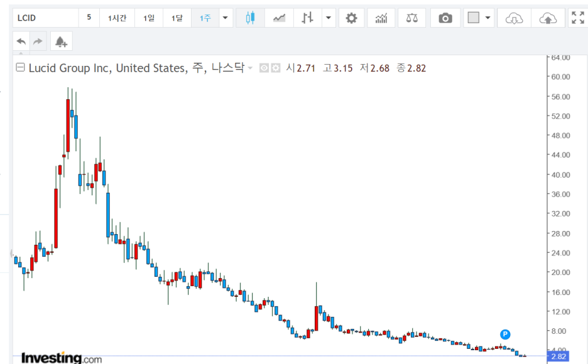This screenshot has height=364, width=588.
Task: Click the Investing.com logo link
Action: tap(62, 358)
